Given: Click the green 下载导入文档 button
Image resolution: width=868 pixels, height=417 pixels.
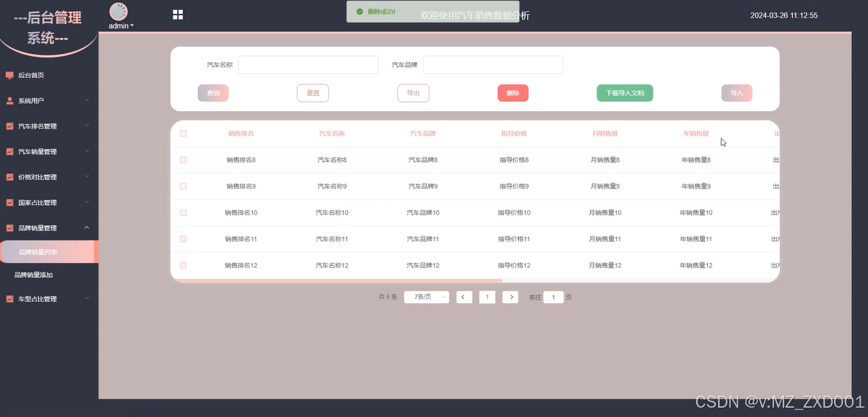Looking at the screenshot, I should click(625, 93).
